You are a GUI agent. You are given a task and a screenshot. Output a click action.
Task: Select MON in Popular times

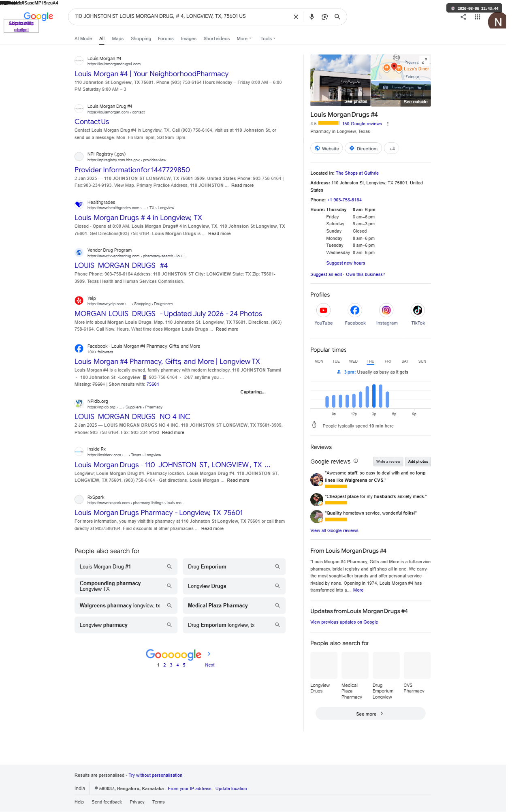(x=319, y=361)
